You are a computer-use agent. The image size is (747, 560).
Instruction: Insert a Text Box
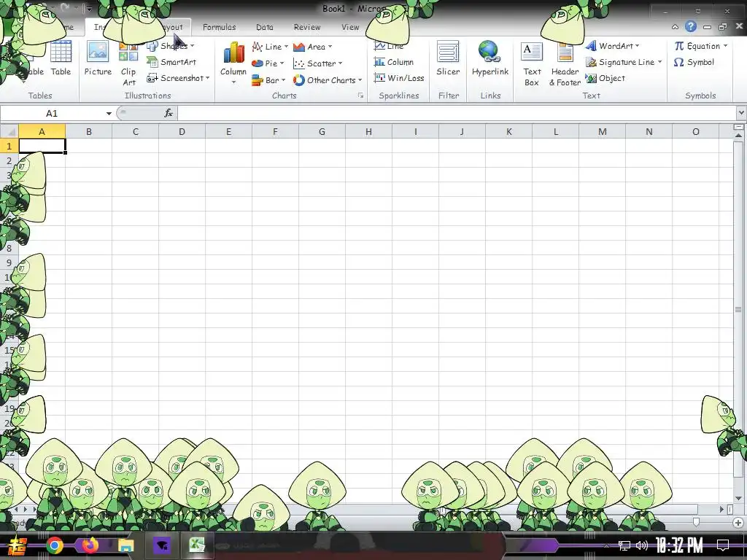(532, 64)
